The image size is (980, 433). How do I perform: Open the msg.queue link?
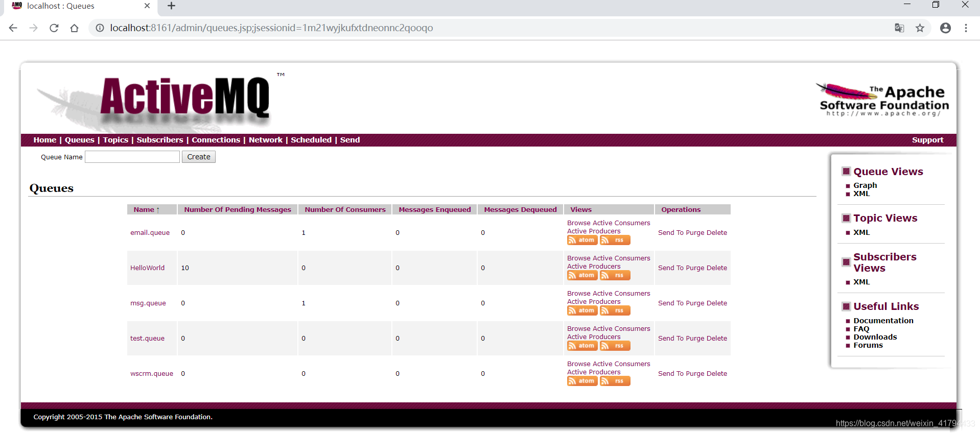(x=148, y=303)
